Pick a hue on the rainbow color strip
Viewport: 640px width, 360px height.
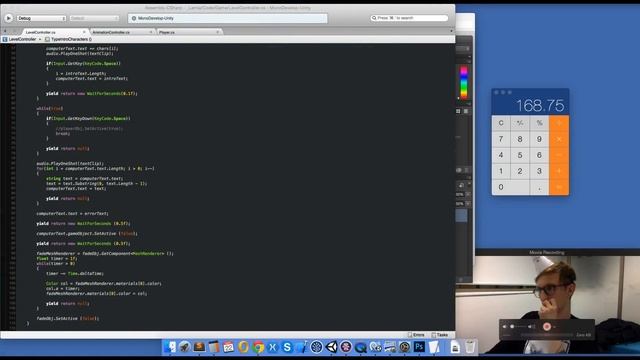(x=463, y=83)
